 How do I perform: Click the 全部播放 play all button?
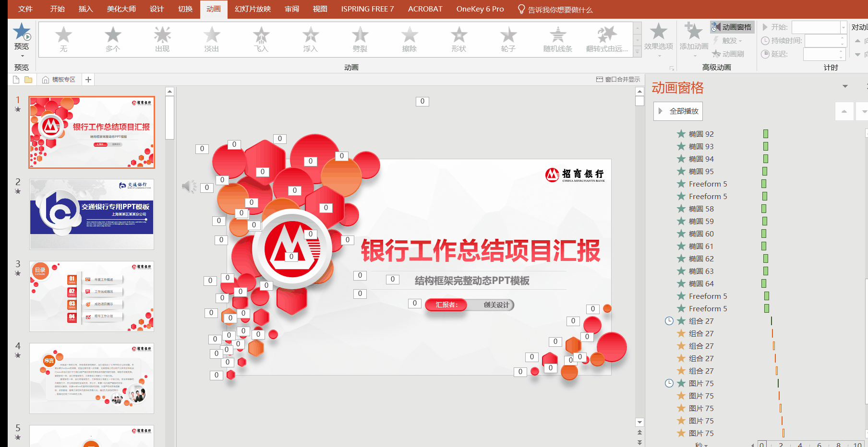click(x=678, y=111)
